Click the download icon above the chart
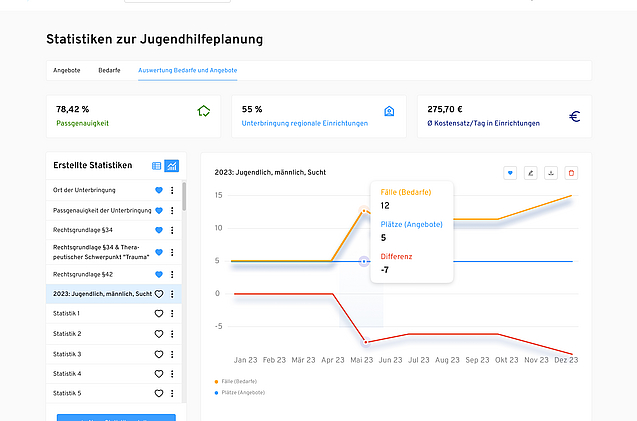637x421 pixels. [551, 172]
